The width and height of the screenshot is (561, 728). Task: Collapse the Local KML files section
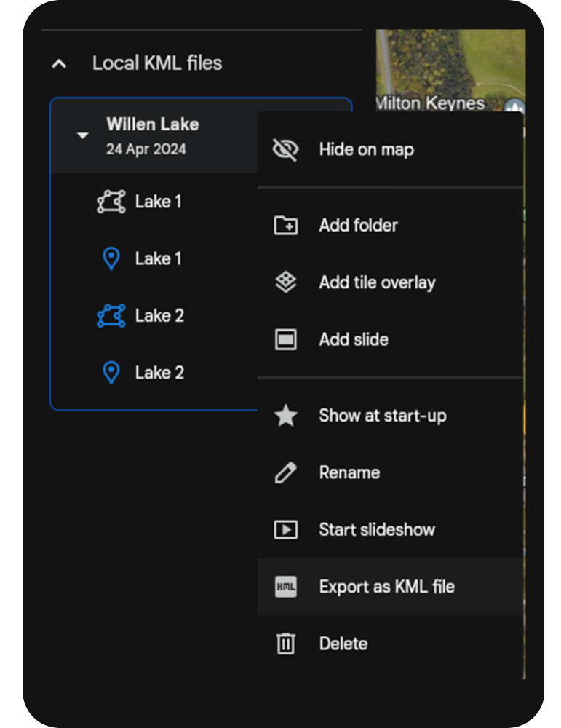pos(59,64)
